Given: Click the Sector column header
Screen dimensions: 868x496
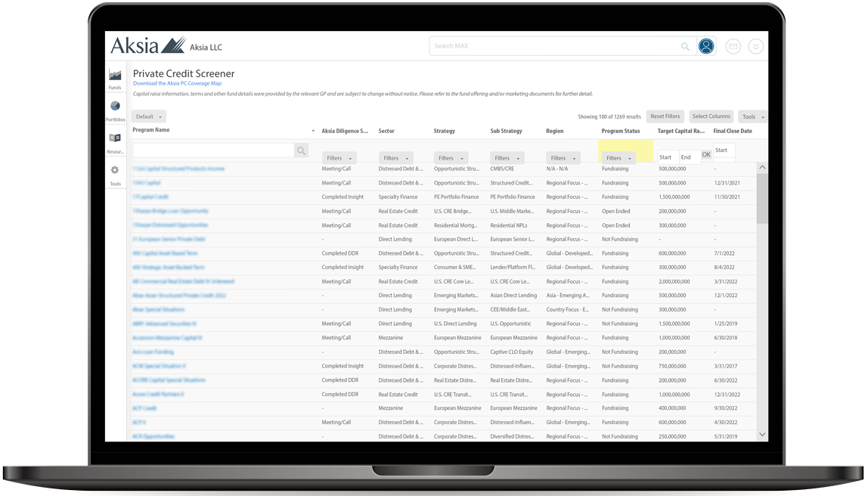Looking at the screenshot, I should click(386, 132).
